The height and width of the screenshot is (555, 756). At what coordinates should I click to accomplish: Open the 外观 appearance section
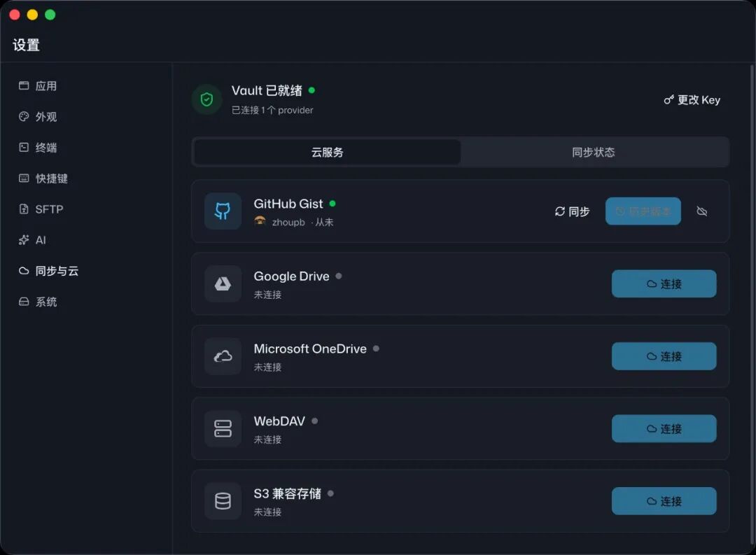pyautogui.click(x=38, y=117)
